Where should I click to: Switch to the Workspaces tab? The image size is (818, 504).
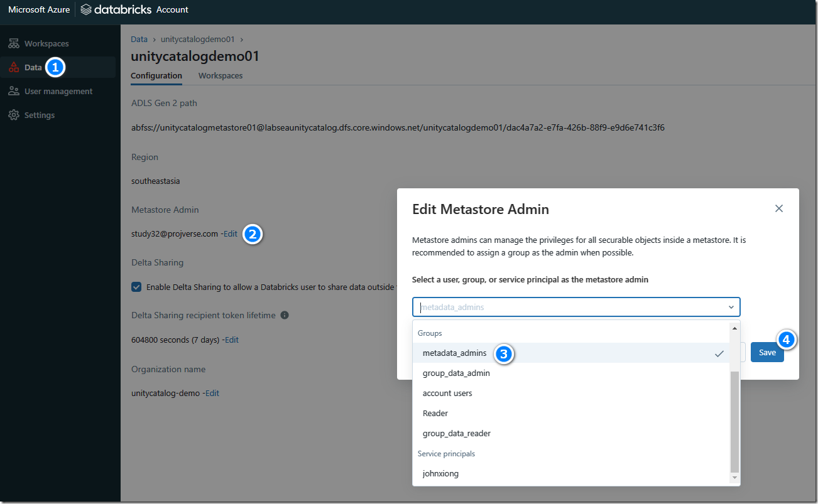click(221, 76)
